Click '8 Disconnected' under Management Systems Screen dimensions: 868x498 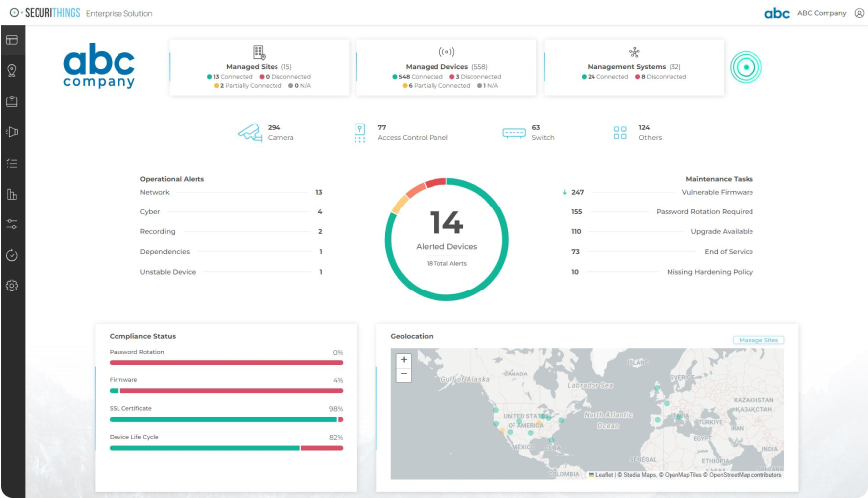[661, 77]
